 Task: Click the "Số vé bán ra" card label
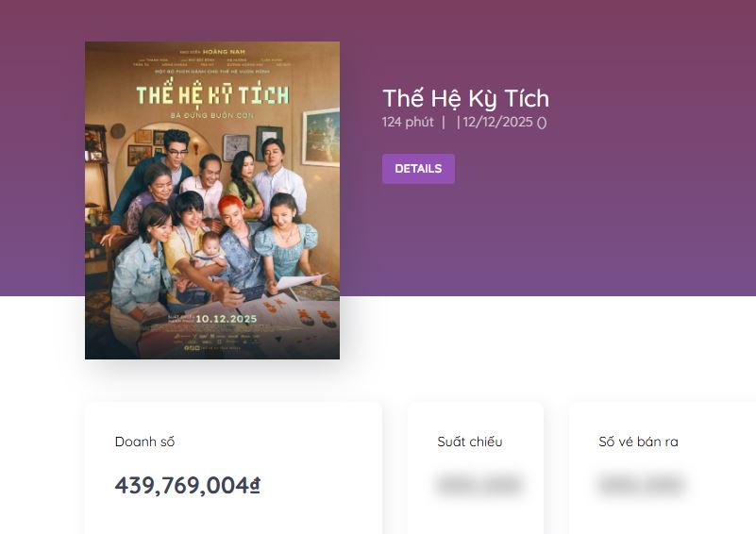tap(638, 442)
